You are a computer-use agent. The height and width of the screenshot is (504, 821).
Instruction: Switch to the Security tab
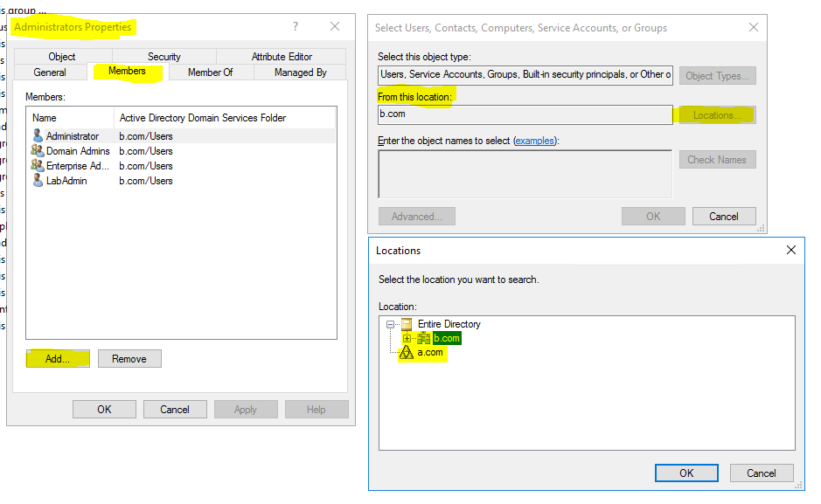(x=163, y=56)
